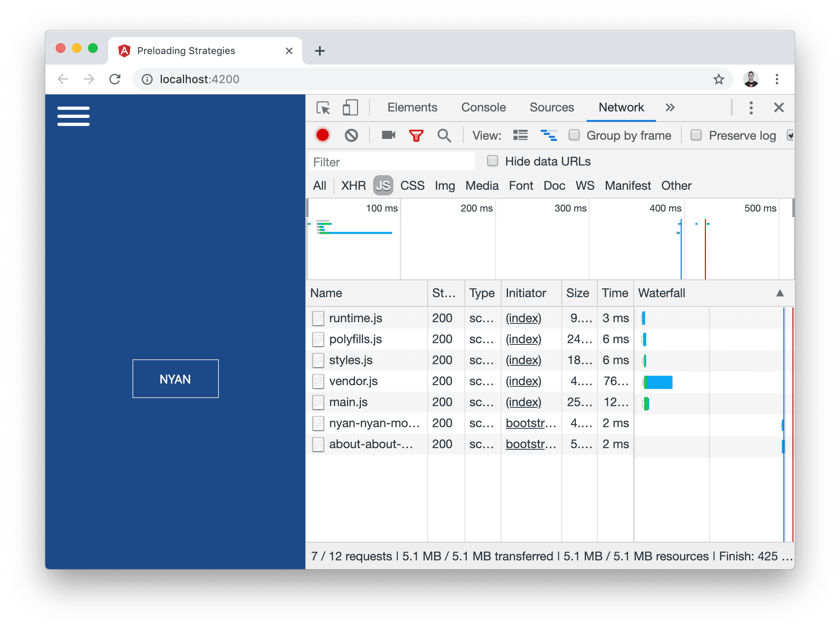The height and width of the screenshot is (629, 840).
Task: Click the device toolbar toggle icon
Action: (350, 108)
